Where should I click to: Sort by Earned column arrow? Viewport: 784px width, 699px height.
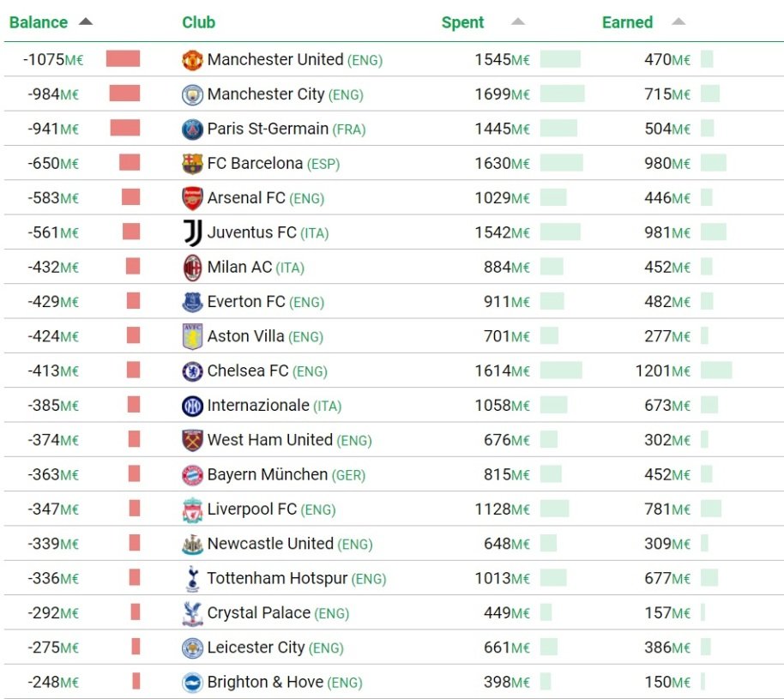click(x=678, y=22)
